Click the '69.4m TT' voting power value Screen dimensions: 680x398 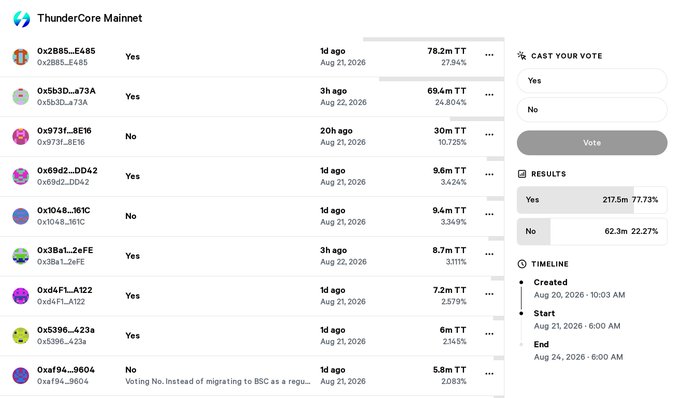[447, 91]
